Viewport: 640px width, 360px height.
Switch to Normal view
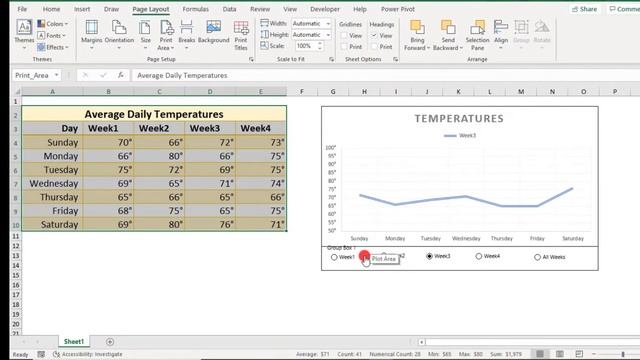(x=540, y=354)
